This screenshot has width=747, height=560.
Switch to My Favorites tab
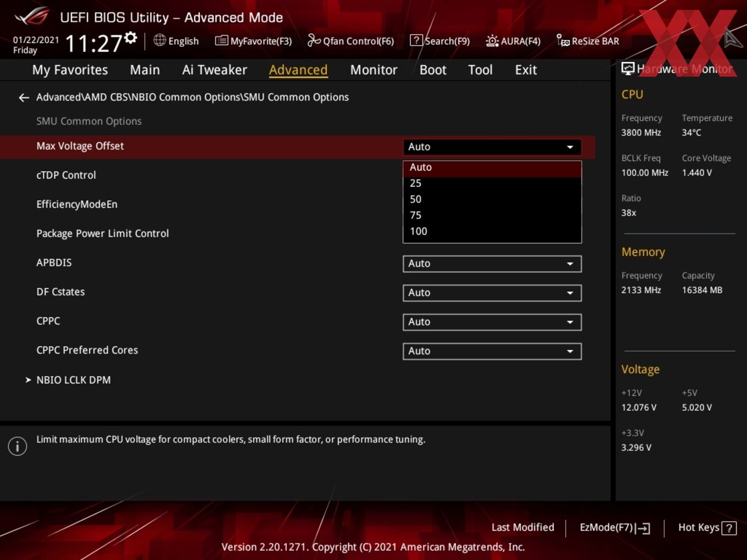(x=70, y=70)
